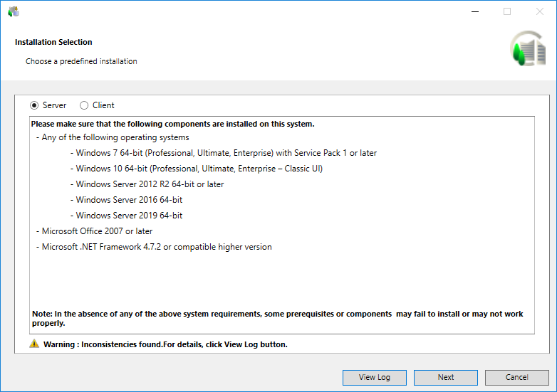The height and width of the screenshot is (392, 557).
Task: Click the Windows Server 2019 64-bit entry
Action: coord(129,216)
